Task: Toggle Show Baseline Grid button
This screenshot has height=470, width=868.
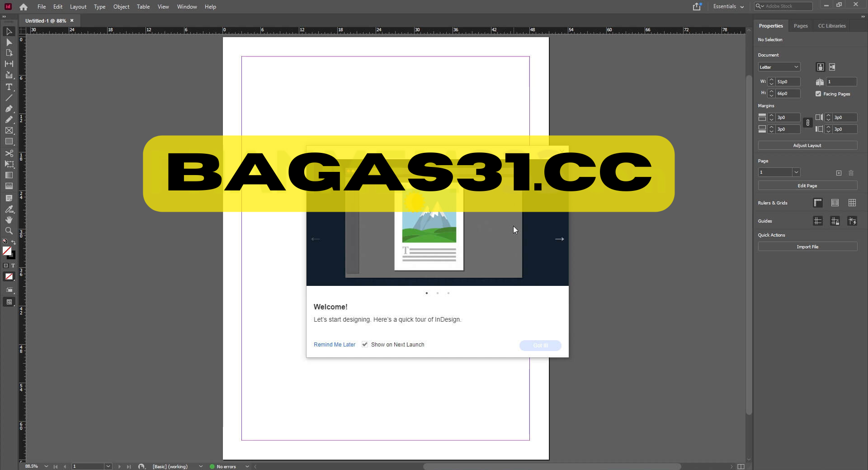Action: 835,203
